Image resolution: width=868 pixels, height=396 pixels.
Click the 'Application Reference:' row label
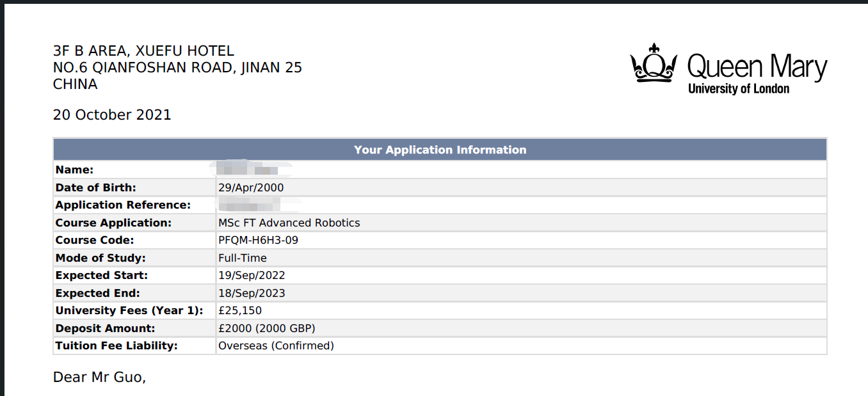tap(123, 205)
